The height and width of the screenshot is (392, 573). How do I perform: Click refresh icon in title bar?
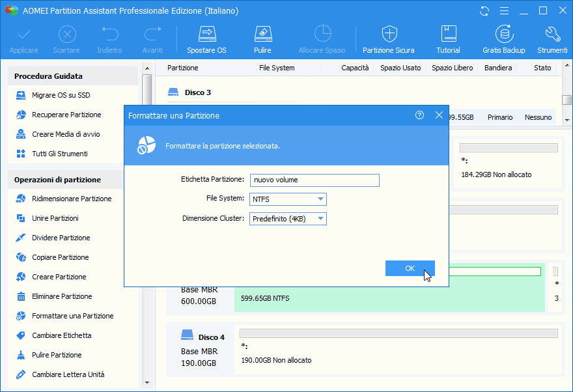point(484,11)
